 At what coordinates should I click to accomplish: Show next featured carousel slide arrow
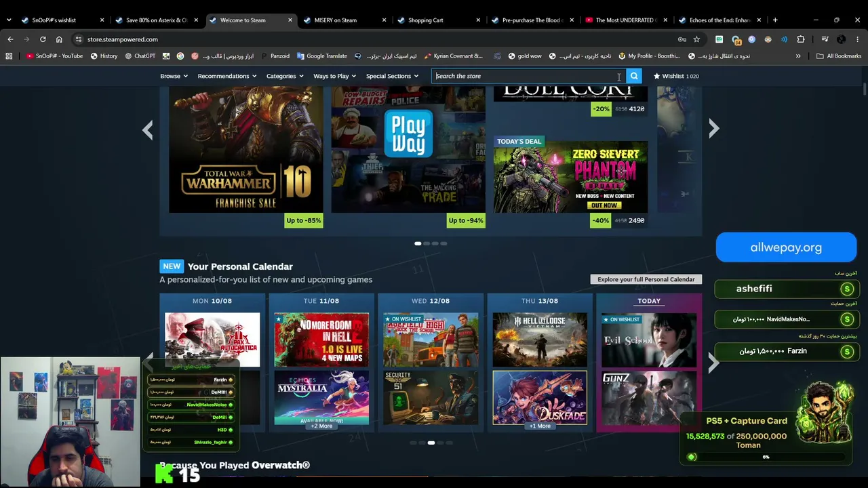pyautogui.click(x=713, y=129)
